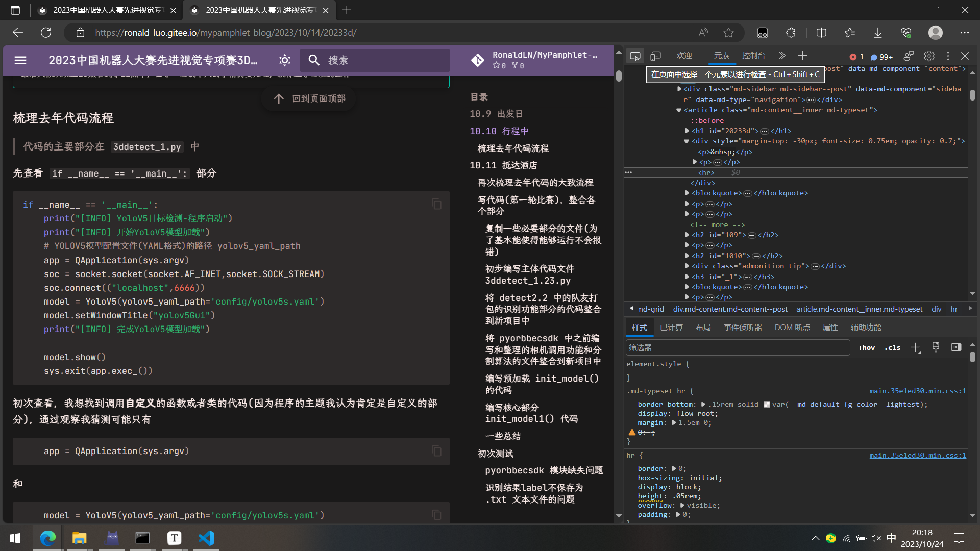This screenshot has height=551, width=980.
Task: Click the border-bottom color swatch
Action: (x=767, y=405)
